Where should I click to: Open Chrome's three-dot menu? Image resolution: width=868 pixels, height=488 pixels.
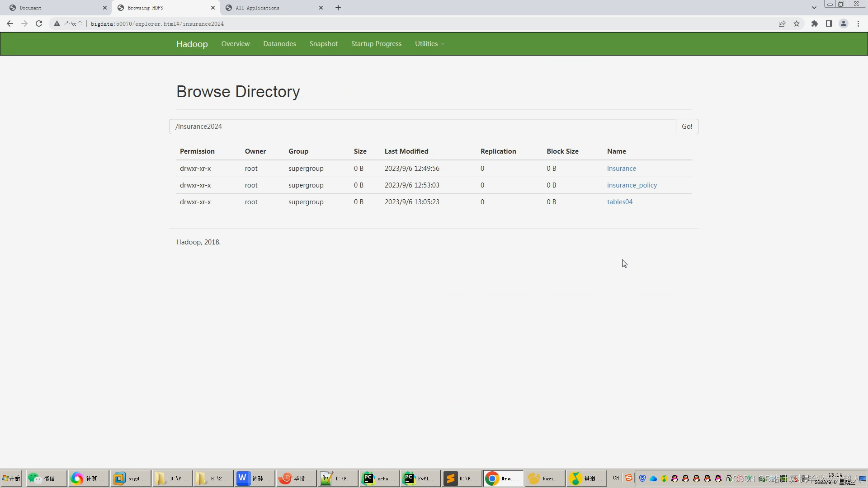click(x=858, y=23)
